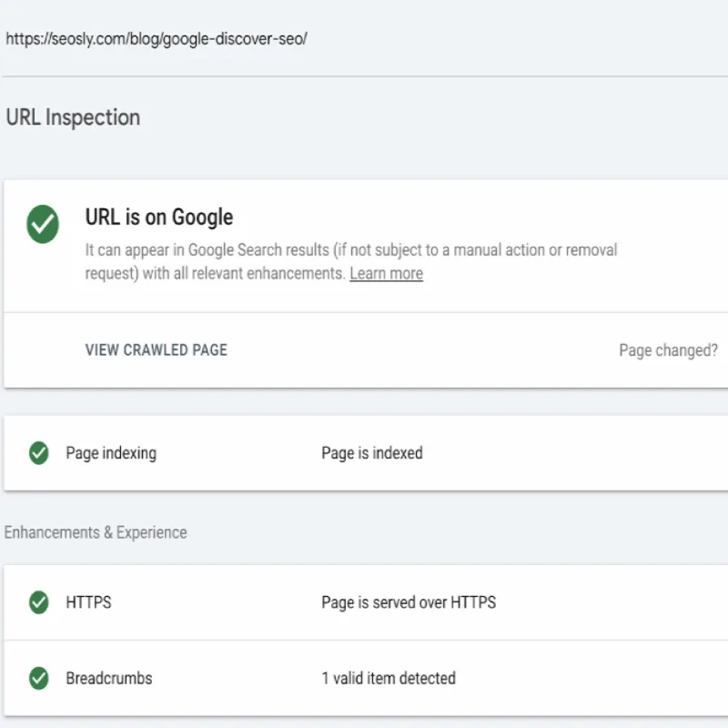Click the Enhancements & Experience section label

coord(96,532)
